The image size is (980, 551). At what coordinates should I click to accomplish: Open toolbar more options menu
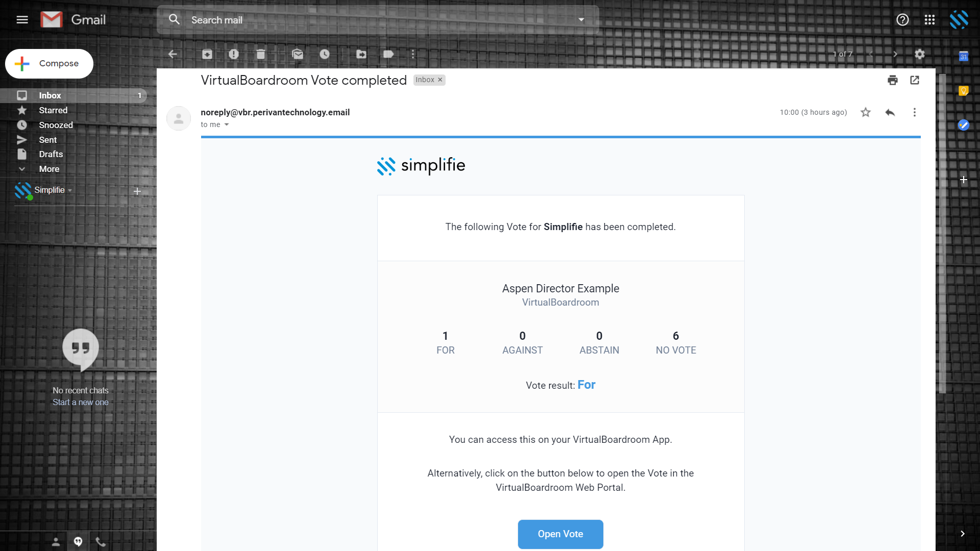[x=413, y=54]
